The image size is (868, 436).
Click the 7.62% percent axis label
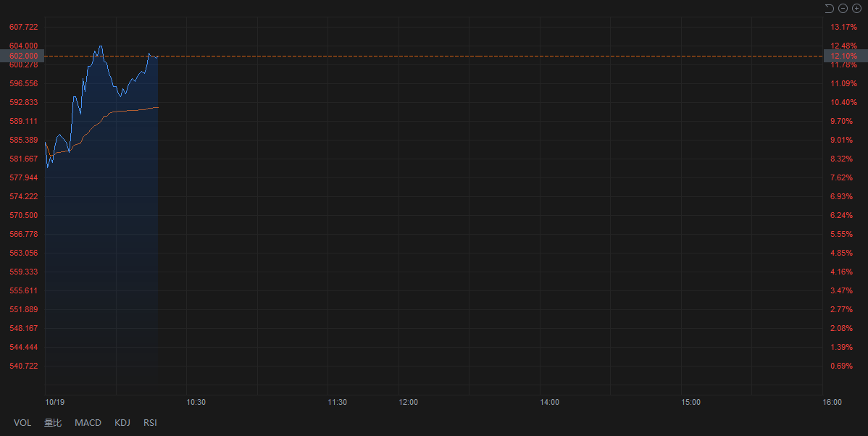tap(841, 177)
